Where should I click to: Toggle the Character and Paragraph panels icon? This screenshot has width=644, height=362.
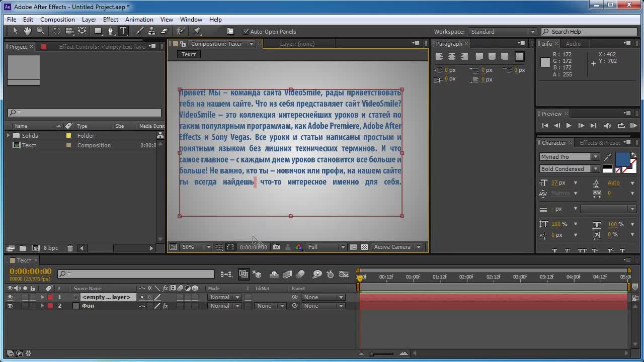pyautogui.click(x=230, y=31)
